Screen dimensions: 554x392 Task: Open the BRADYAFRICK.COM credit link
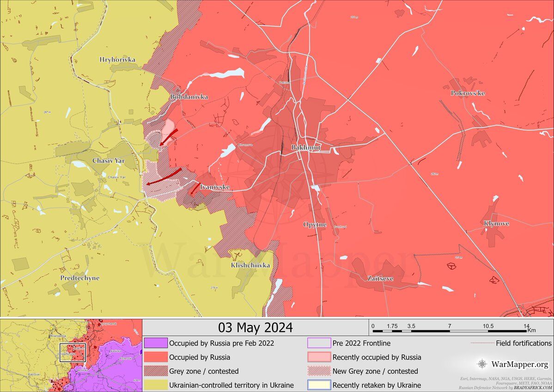(x=536, y=387)
